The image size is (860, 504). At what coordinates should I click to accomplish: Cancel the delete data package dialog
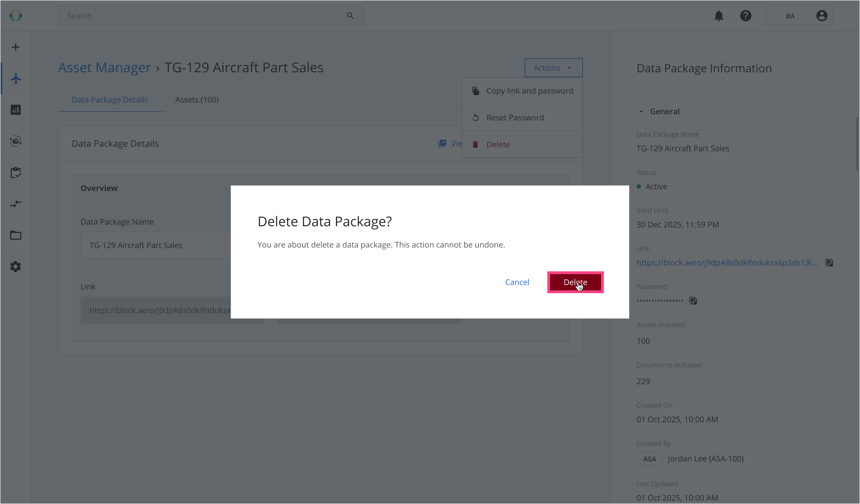[517, 282]
